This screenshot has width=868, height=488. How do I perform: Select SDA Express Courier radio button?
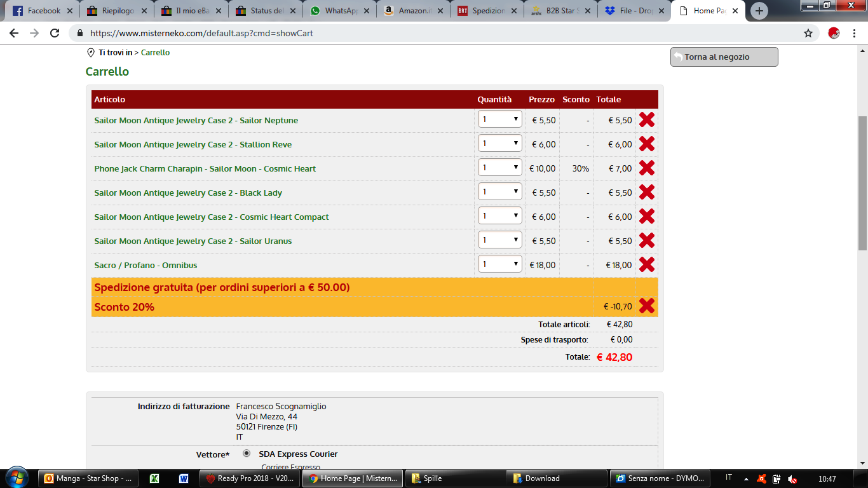[x=247, y=454]
